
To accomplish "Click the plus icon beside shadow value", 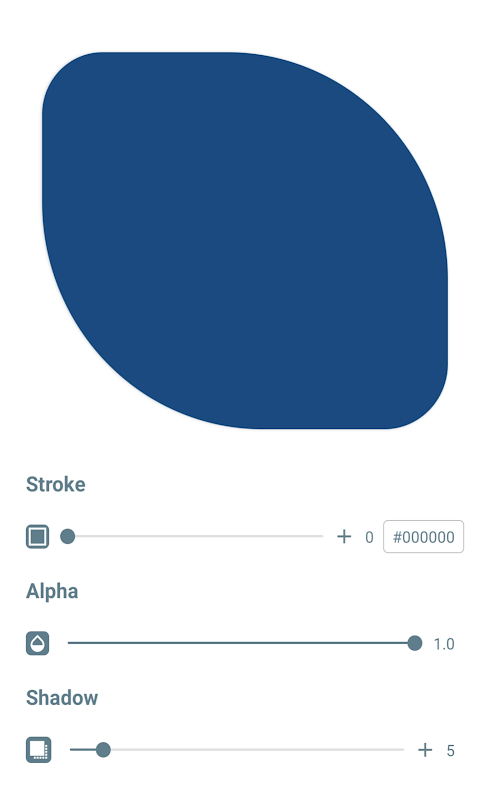I will point(425,749).
